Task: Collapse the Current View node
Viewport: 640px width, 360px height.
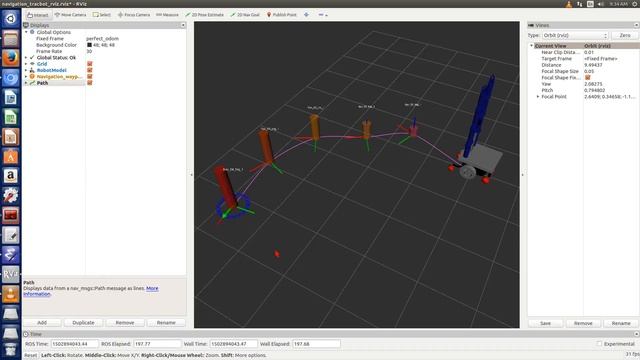Action: [531, 46]
